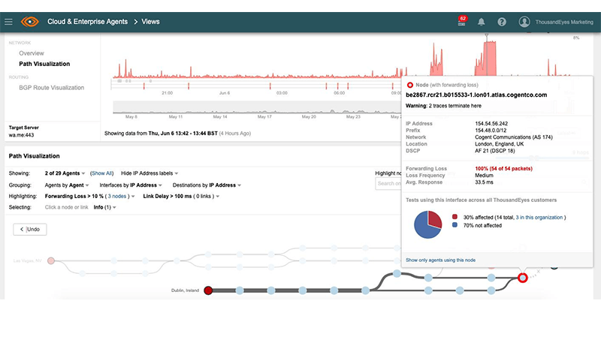Open the help question mark icon

coord(501,23)
